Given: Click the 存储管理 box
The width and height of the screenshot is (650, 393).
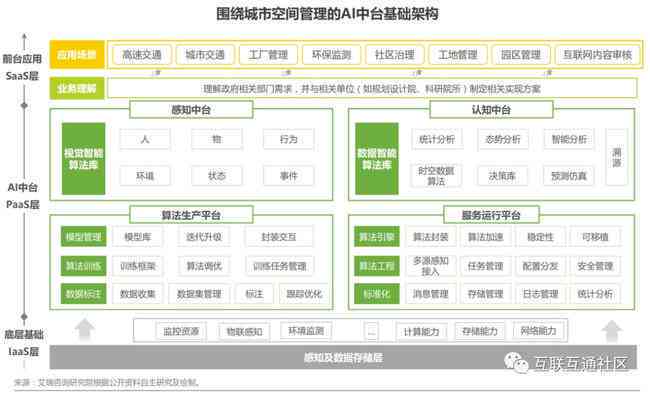Looking at the screenshot, I should [485, 294].
